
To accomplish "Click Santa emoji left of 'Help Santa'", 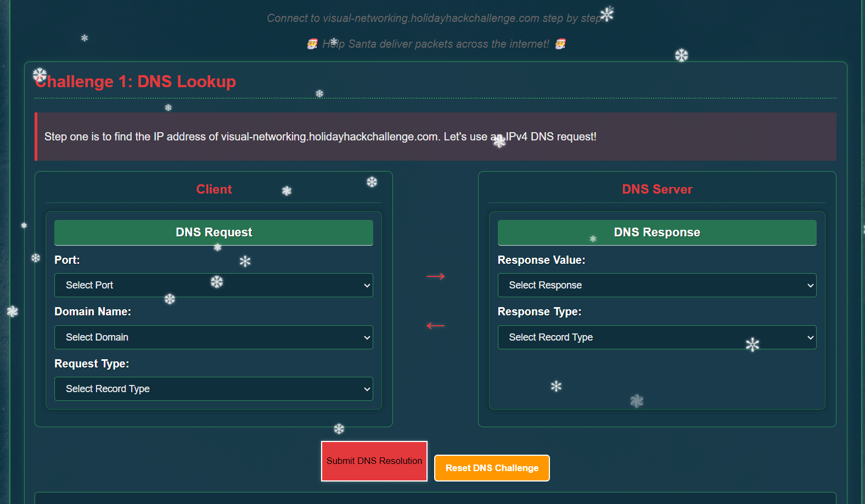I will point(312,44).
